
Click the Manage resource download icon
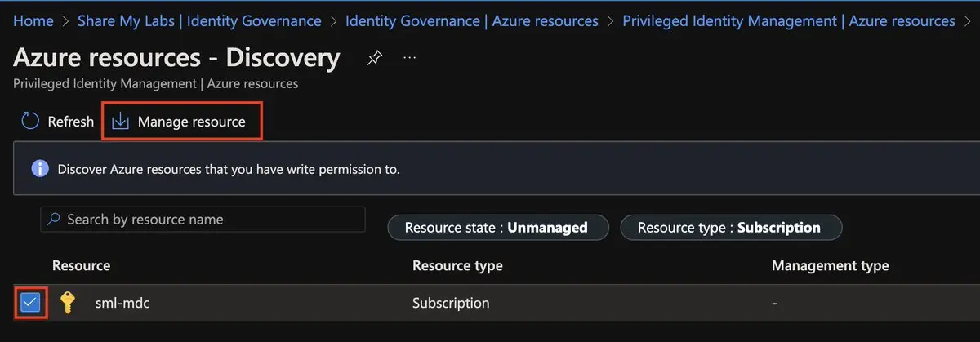(x=120, y=122)
